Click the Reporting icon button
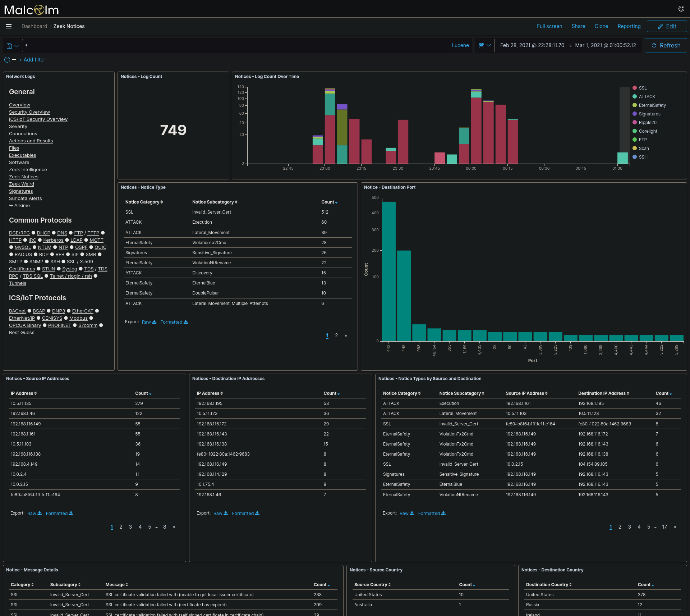The height and width of the screenshot is (616, 690). tap(628, 26)
